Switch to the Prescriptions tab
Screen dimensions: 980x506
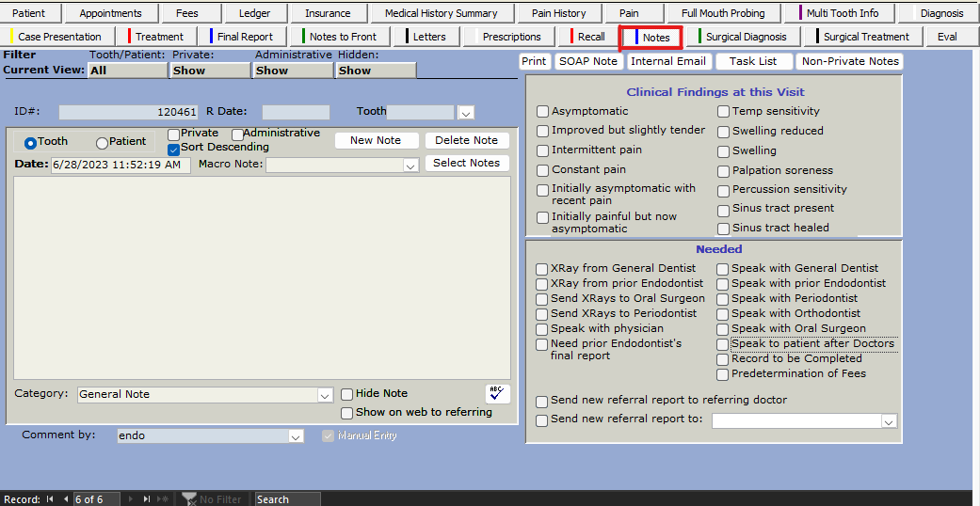[x=511, y=37]
